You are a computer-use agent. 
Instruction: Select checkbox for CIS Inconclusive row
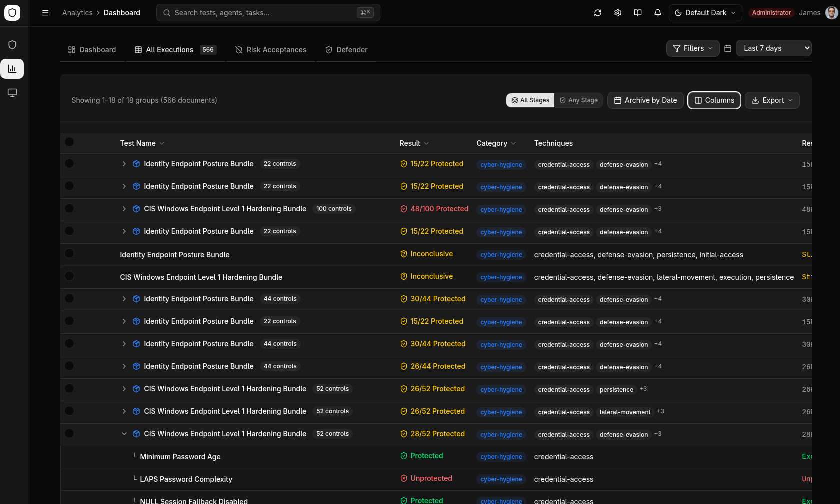69,276
